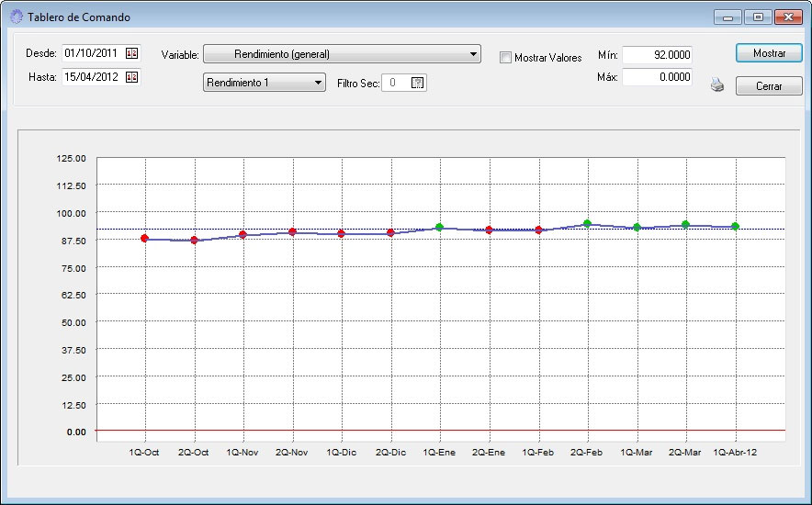Open the Hasta date calendar picker
812x505 pixels.
(x=130, y=77)
